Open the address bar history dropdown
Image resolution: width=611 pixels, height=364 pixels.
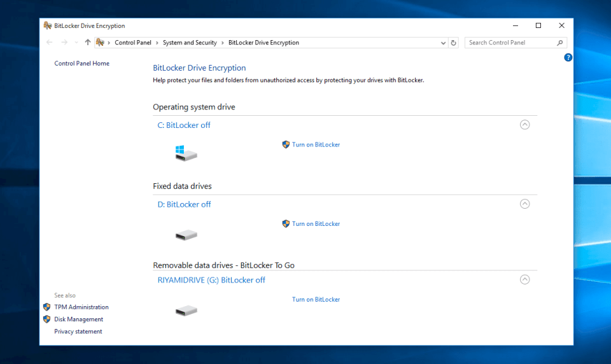(443, 43)
